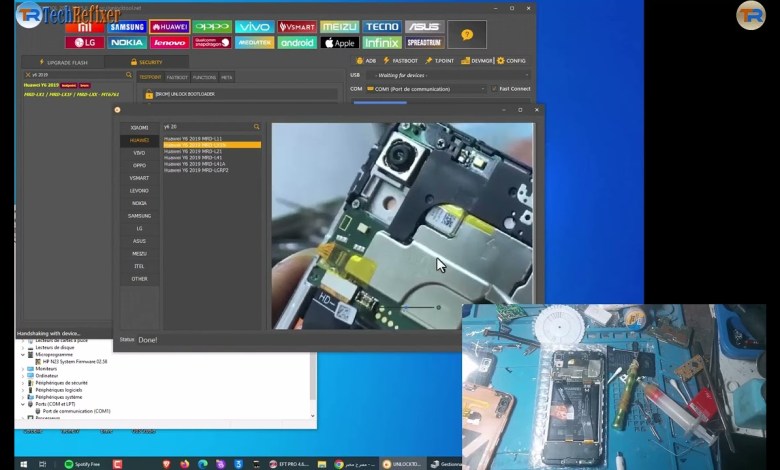Viewport: 780px width, 470px height.
Task: Select the Nokia brand logo
Action: pyautogui.click(x=127, y=43)
